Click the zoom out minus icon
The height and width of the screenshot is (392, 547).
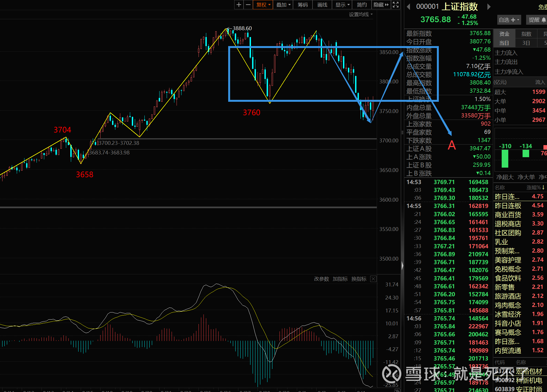[x=248, y=5]
